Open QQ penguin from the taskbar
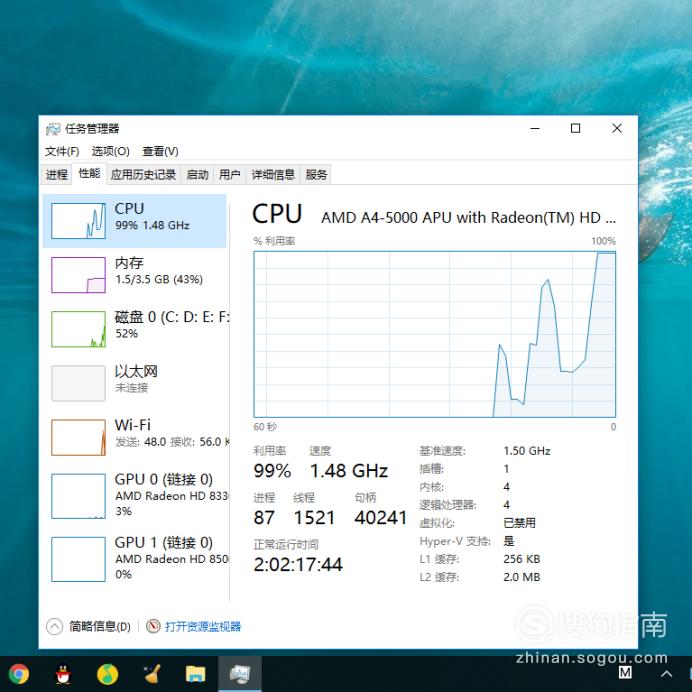Image resolution: width=692 pixels, height=692 pixels. [x=63, y=674]
